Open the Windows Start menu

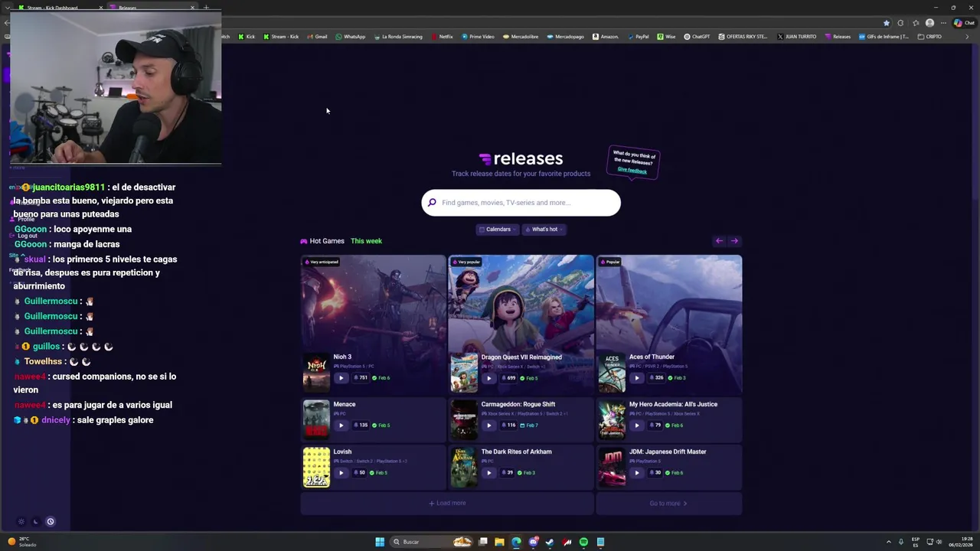(x=380, y=542)
